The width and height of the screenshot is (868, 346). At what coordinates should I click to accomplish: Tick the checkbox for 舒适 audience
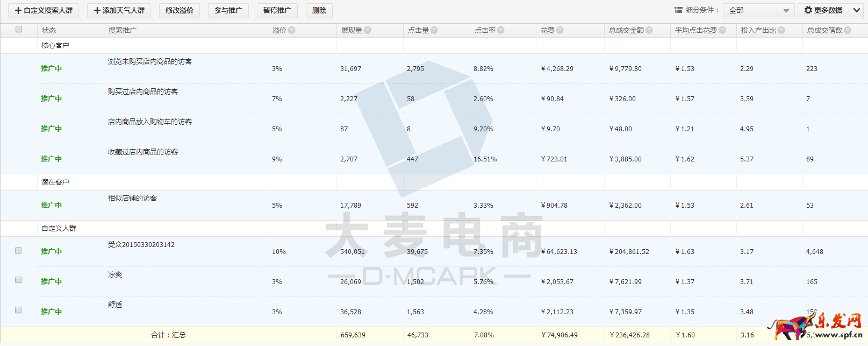click(x=18, y=310)
